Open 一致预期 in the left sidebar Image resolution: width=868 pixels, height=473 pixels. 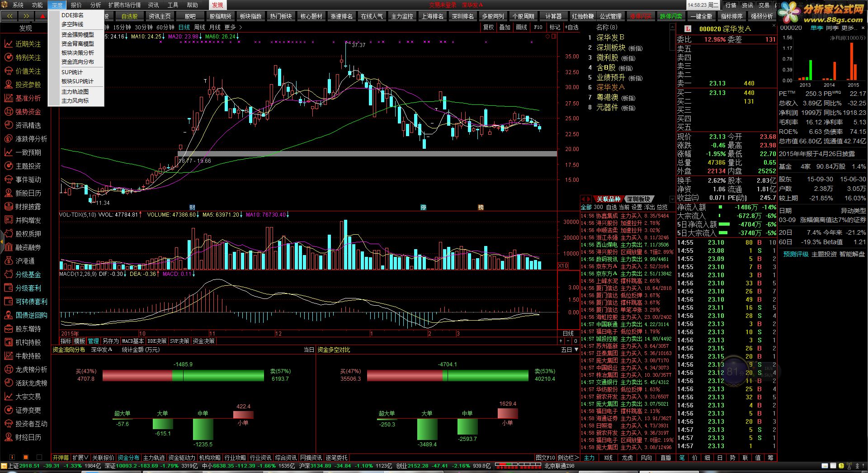click(28, 152)
